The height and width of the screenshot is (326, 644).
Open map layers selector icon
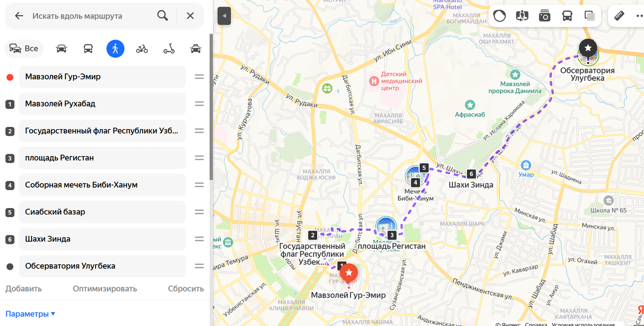[x=590, y=16]
